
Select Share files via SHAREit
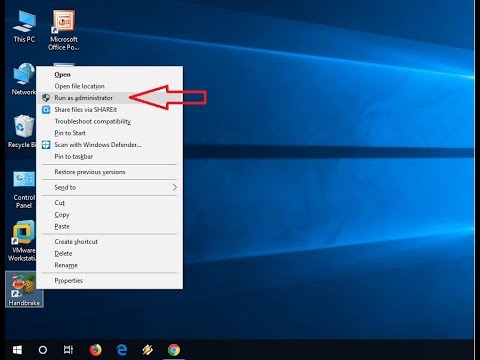(109, 110)
